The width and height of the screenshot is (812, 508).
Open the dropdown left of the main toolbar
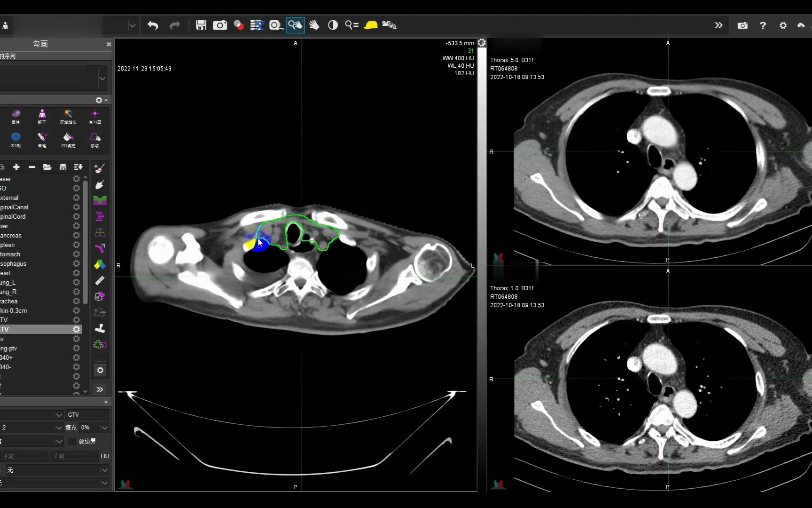[132, 25]
